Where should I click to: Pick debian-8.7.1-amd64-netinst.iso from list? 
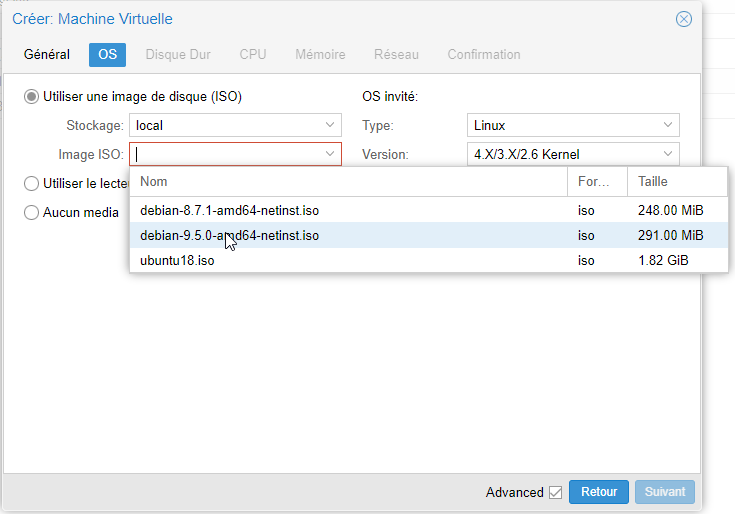point(428,210)
